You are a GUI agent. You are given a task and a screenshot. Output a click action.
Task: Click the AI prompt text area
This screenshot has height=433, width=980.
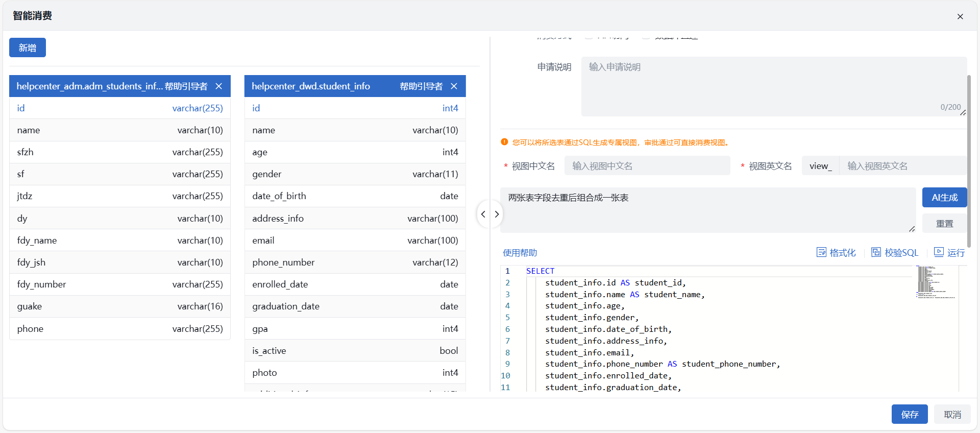[x=708, y=210]
